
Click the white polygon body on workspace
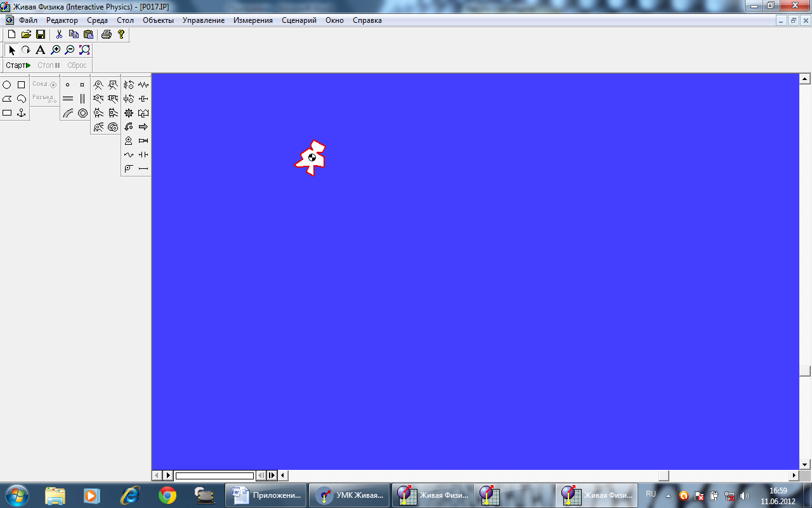click(x=311, y=158)
